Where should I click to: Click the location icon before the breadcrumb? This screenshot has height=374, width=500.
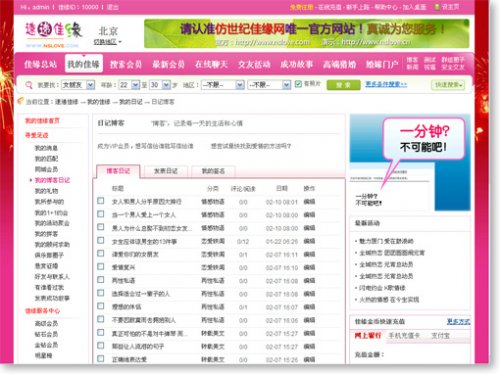(x=21, y=101)
